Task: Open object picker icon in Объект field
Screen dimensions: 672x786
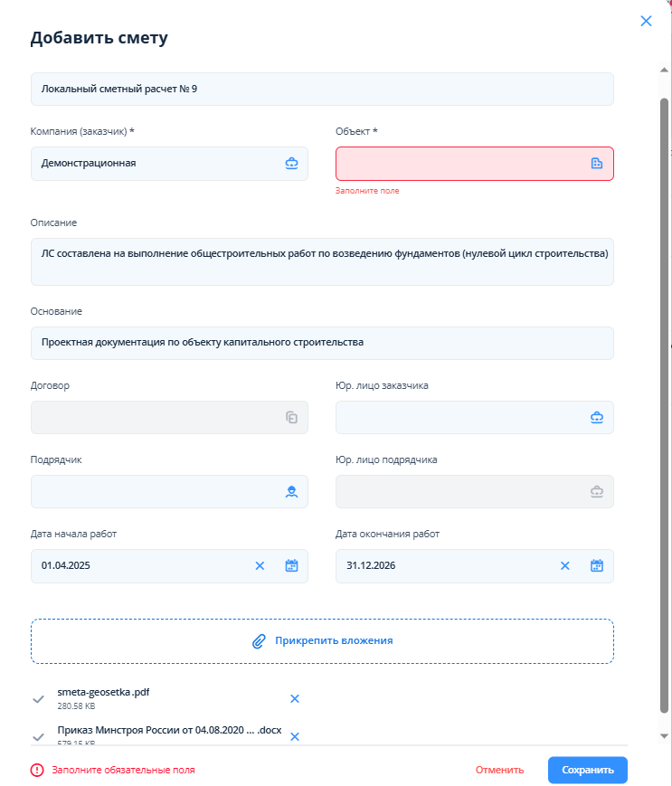Action: click(x=596, y=164)
